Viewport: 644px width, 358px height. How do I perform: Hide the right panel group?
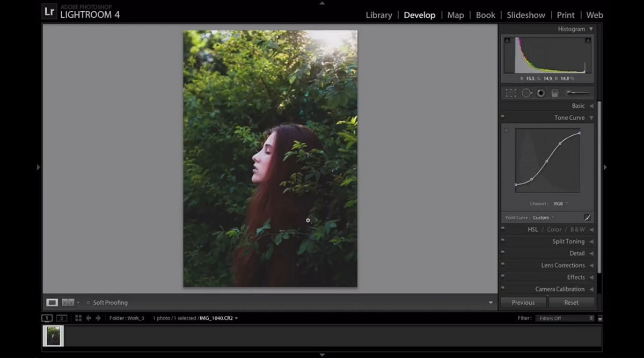tap(605, 167)
